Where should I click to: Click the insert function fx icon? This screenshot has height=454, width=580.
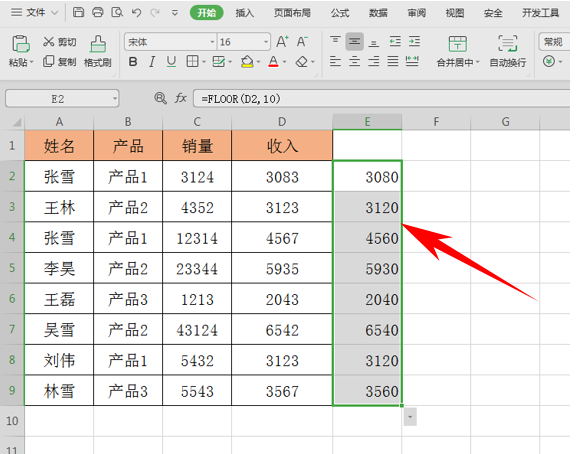coord(181,98)
